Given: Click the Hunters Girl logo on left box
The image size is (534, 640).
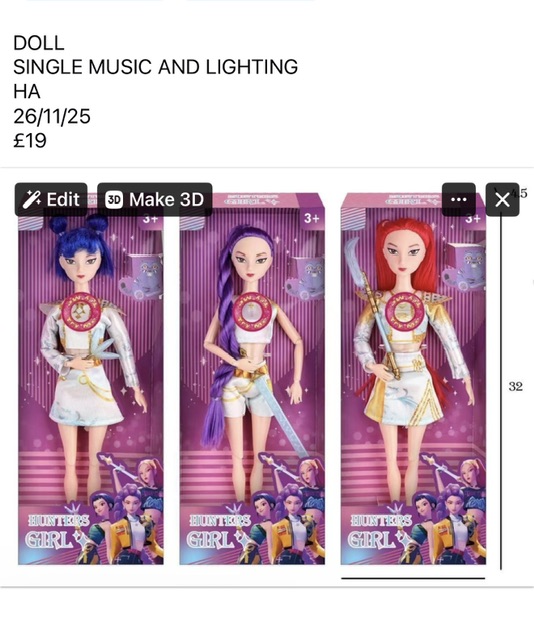Looking at the screenshot, I should 57,530.
